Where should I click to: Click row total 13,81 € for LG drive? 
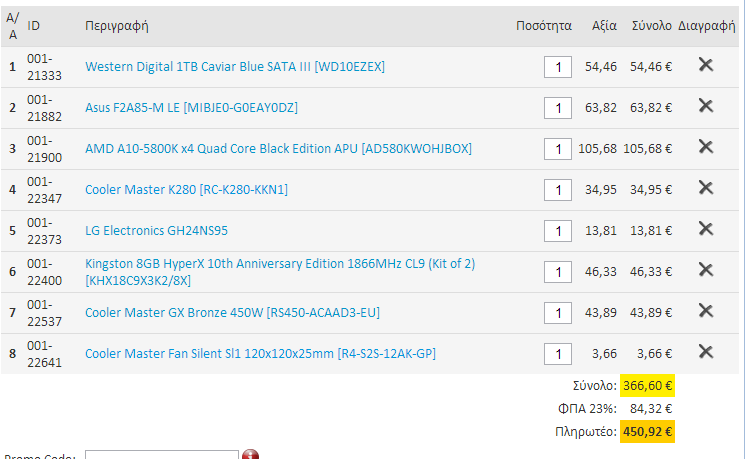[x=651, y=230]
